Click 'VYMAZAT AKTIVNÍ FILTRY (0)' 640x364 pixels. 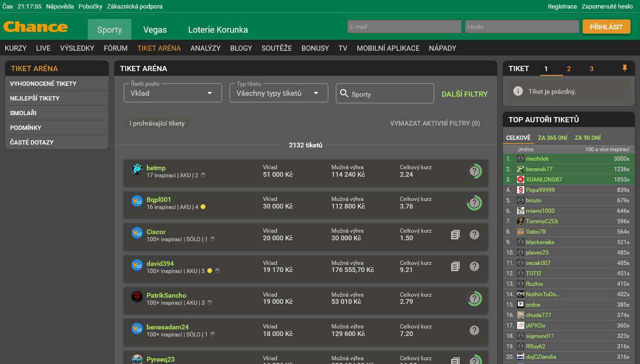pyautogui.click(x=435, y=123)
